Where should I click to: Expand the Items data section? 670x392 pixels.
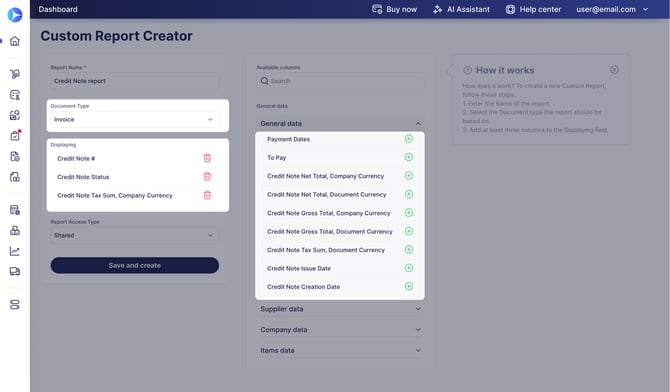340,350
